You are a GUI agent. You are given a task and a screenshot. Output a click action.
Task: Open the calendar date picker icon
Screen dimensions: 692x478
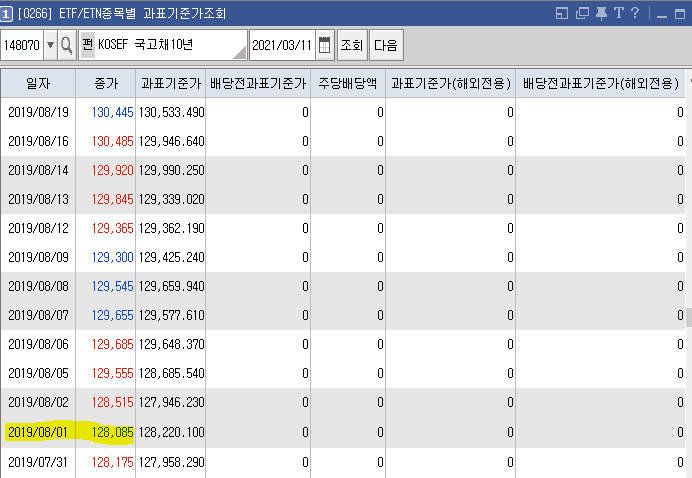point(324,45)
